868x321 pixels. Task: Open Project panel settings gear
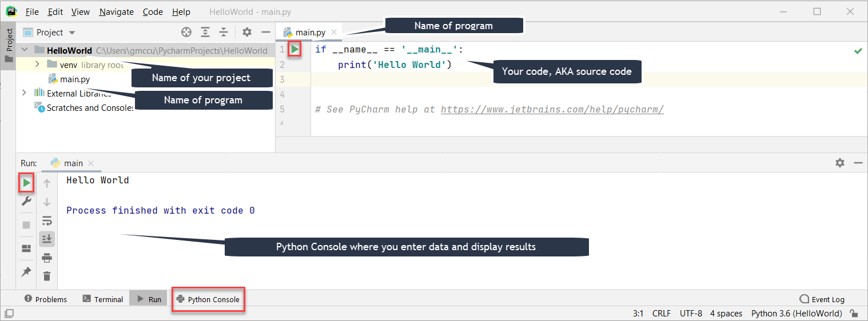click(x=247, y=33)
